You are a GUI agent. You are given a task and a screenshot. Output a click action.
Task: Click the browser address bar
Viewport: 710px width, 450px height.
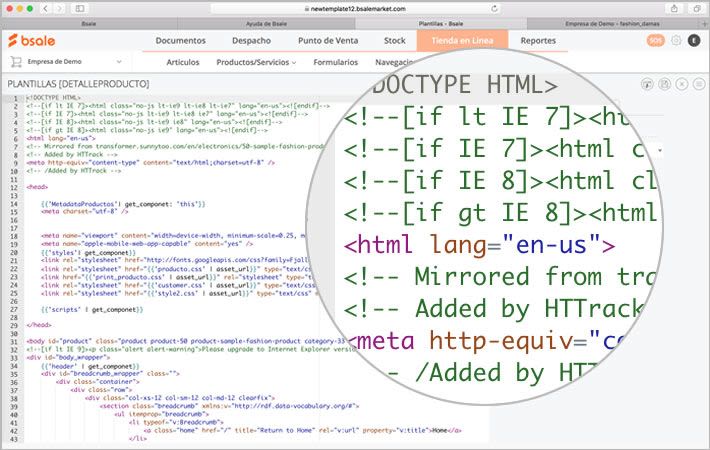[x=354, y=7]
